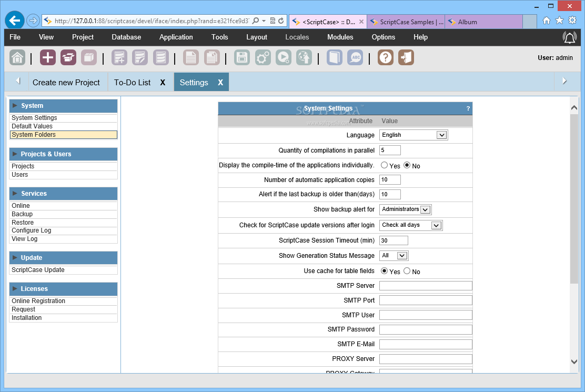
Task: Open the Language dropdown
Action: 413,135
